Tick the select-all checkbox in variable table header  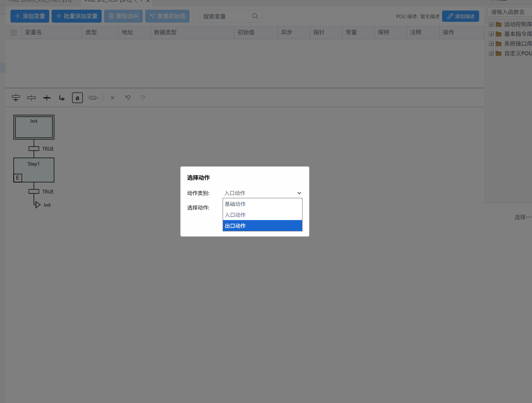pyautogui.click(x=14, y=33)
